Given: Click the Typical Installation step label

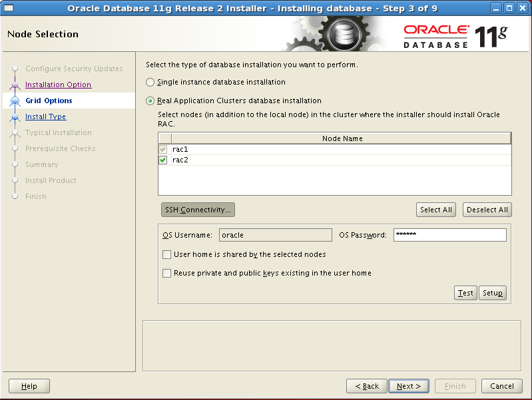Looking at the screenshot, I should pyautogui.click(x=59, y=132).
